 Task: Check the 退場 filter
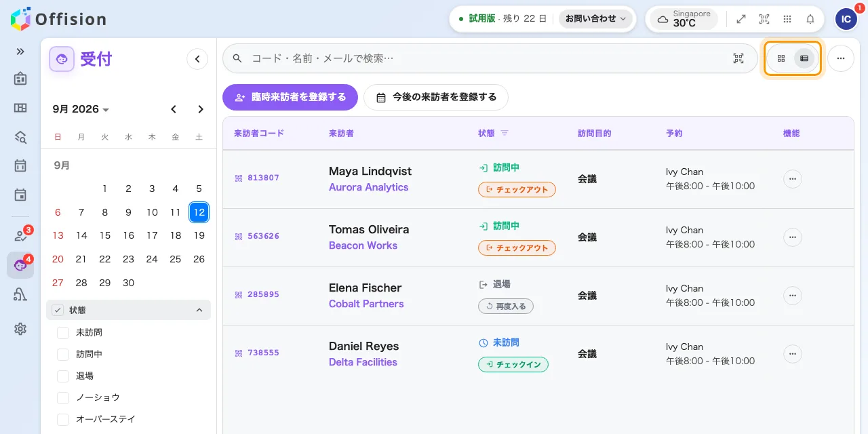63,376
